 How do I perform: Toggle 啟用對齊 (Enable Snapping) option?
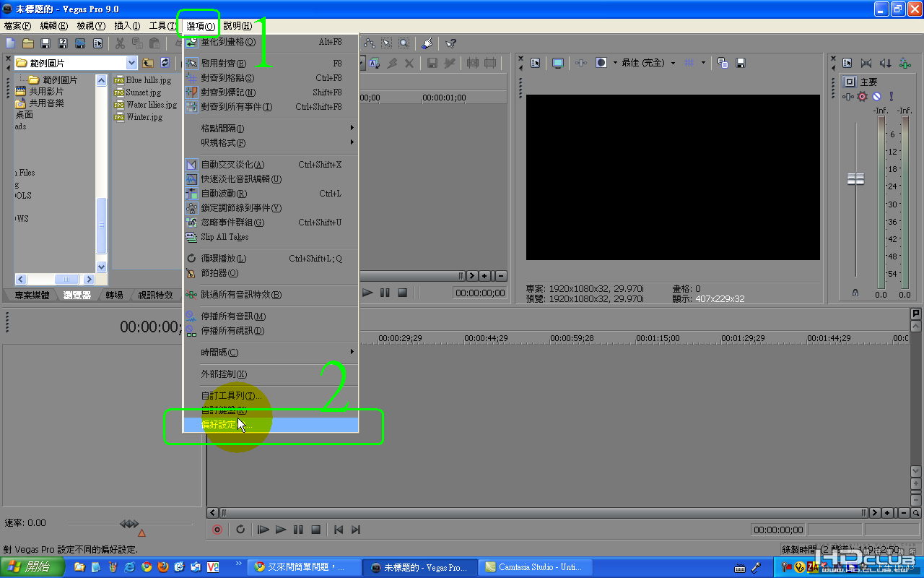point(223,64)
